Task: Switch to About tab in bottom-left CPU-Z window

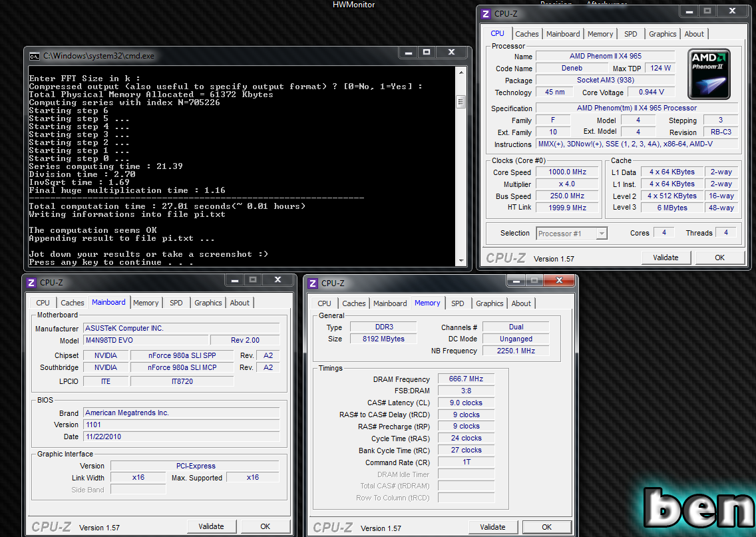Action: coord(240,303)
